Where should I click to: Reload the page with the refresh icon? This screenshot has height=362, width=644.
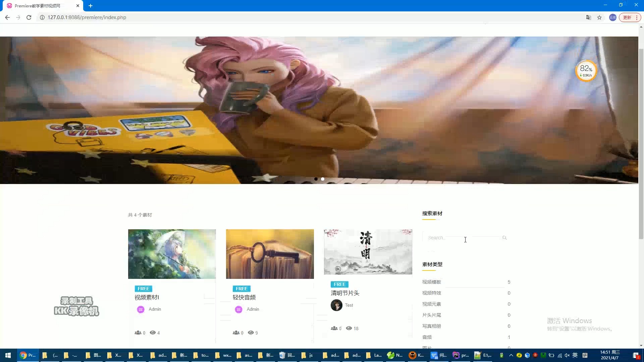click(29, 17)
